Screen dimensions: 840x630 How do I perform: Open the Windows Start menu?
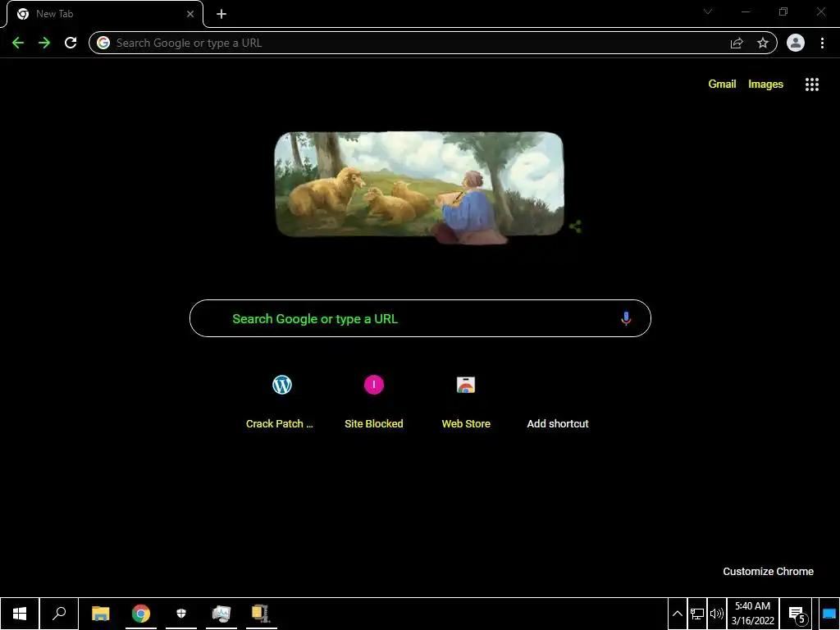(20, 614)
